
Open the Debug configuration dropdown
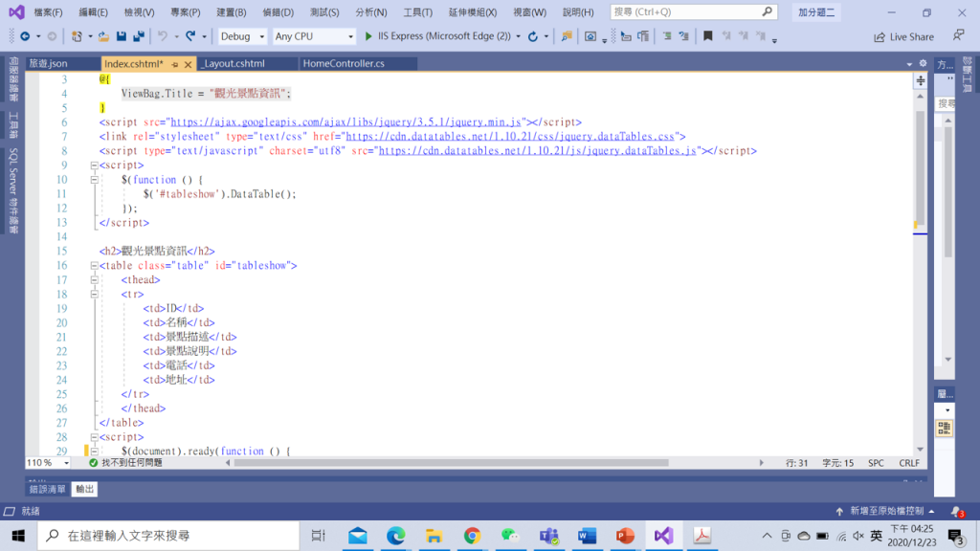tap(242, 37)
